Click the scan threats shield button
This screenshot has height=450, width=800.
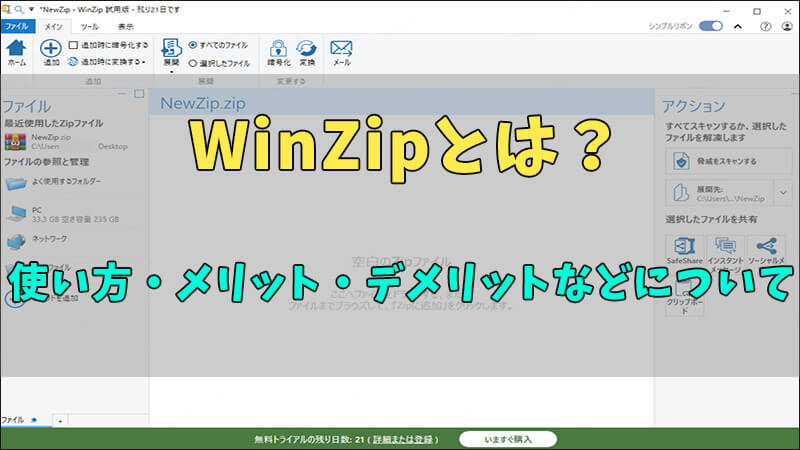[x=729, y=161]
